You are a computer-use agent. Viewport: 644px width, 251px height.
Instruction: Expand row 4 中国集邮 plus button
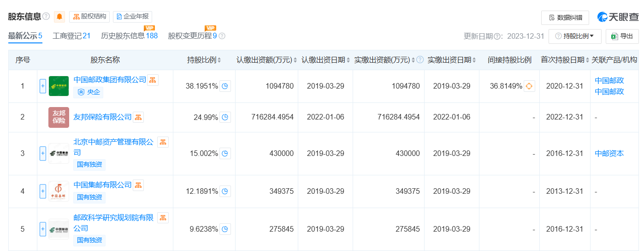pos(43,191)
